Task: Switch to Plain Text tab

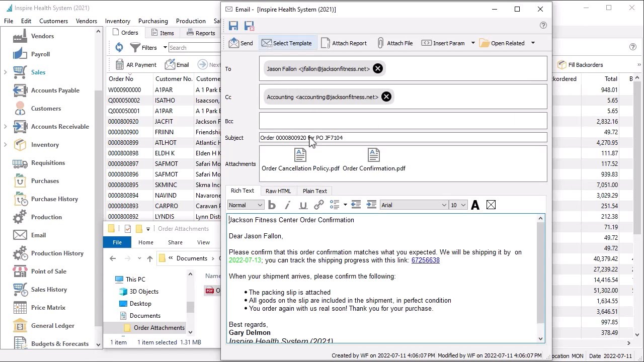Action: (315, 191)
